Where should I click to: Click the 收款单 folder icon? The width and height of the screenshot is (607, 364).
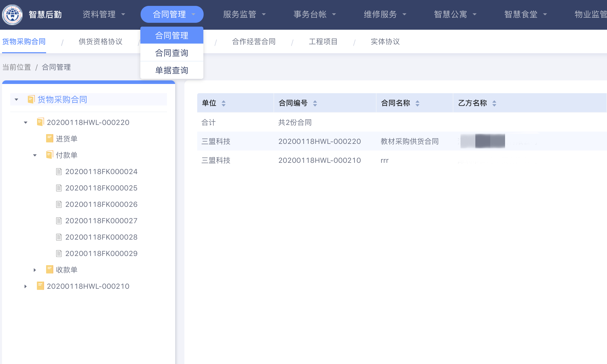pos(49,270)
